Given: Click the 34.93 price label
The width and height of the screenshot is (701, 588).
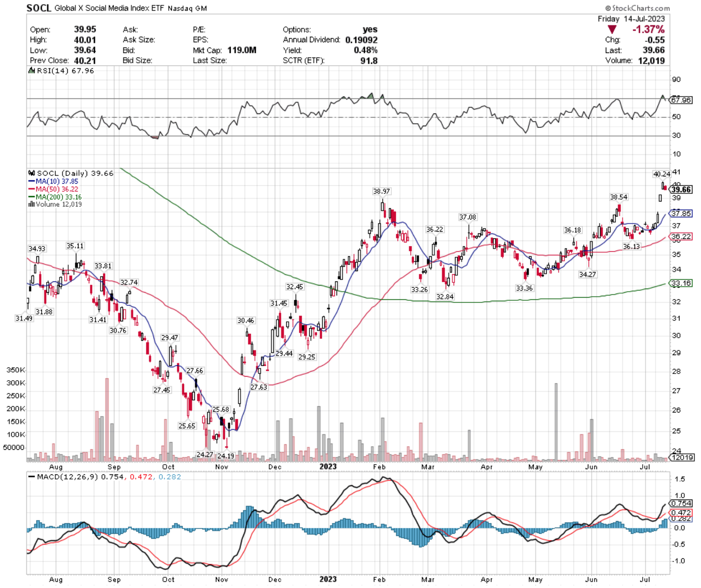Looking at the screenshot, I should (x=37, y=249).
